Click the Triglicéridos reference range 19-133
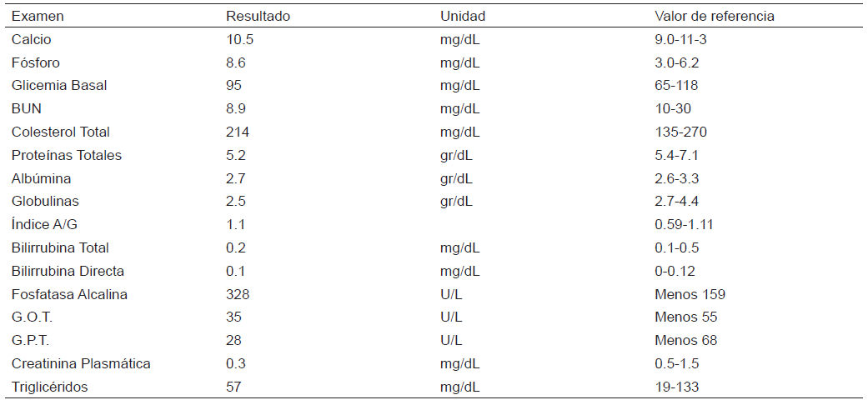This screenshot has height=400, width=868. [x=677, y=387]
